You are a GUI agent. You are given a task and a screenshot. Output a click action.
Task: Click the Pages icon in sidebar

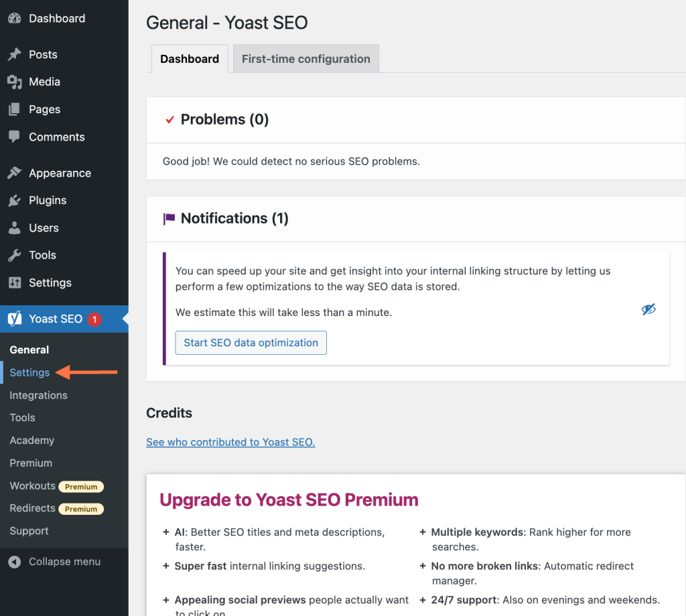click(x=15, y=109)
